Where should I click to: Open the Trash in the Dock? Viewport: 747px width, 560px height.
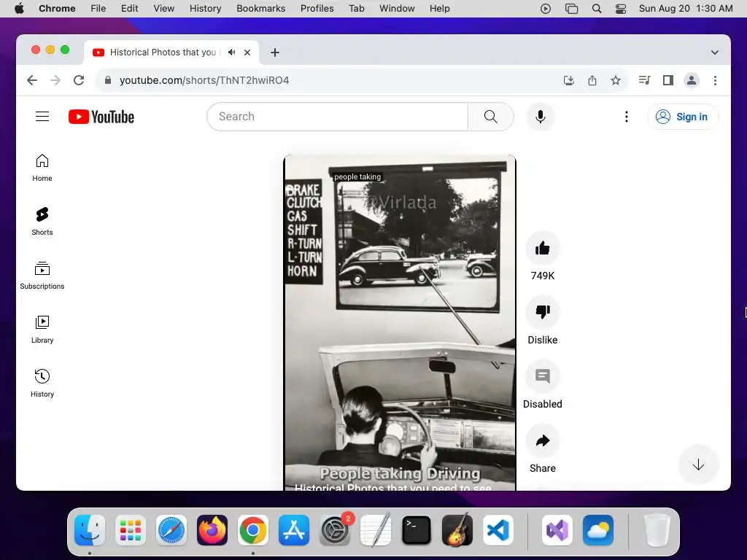657,530
